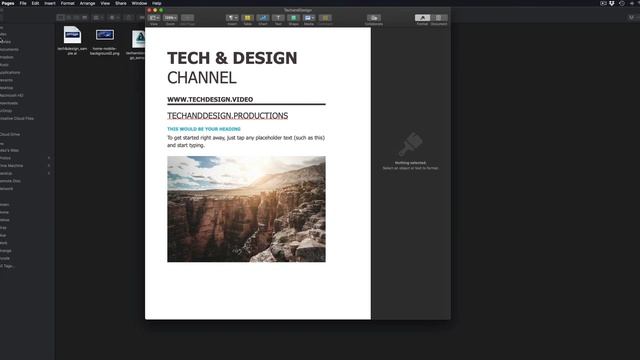Viewport: 640px width, 360px height.
Task: Open Network in Finder sidebar
Action: (x=7, y=189)
